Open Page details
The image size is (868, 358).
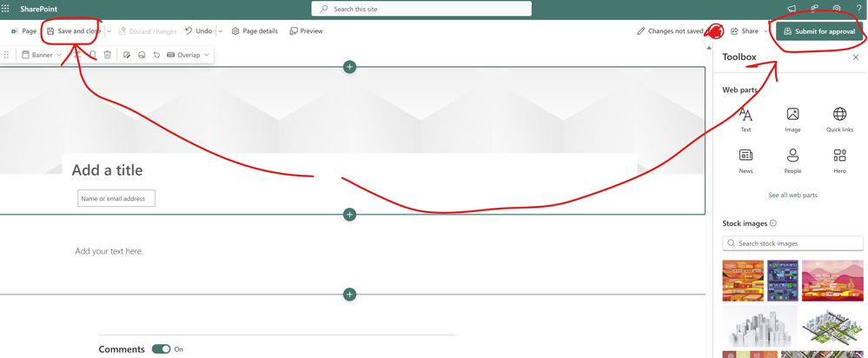pos(255,31)
